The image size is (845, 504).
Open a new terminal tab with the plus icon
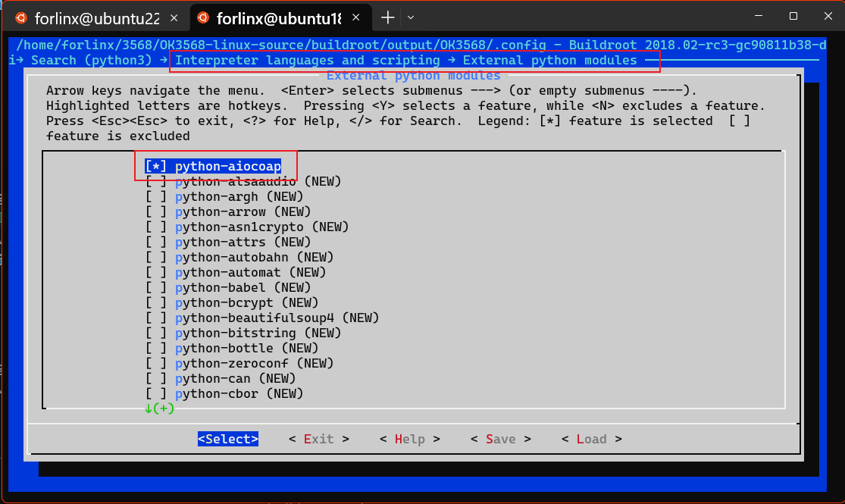click(x=388, y=17)
